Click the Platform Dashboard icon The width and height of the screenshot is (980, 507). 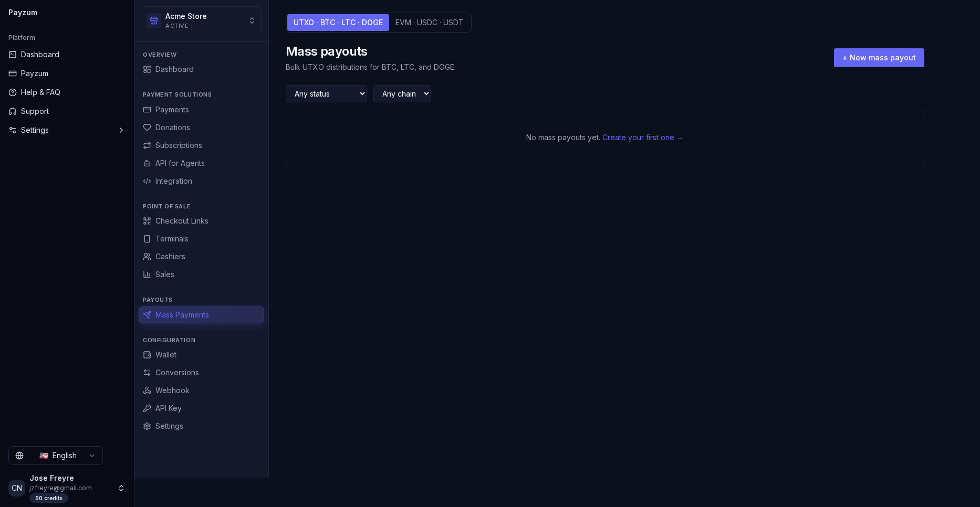[13, 55]
